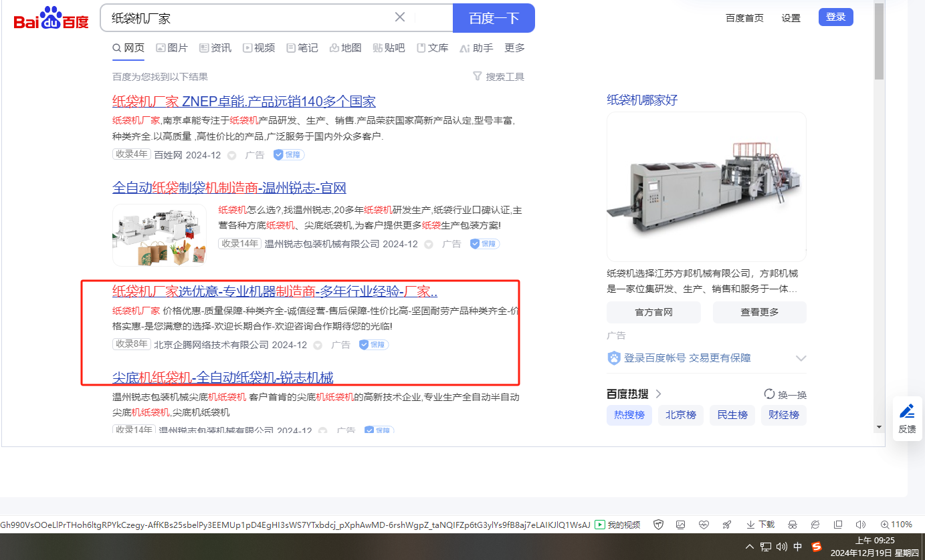Click the page vertical scrollbar thumb

coord(880,41)
